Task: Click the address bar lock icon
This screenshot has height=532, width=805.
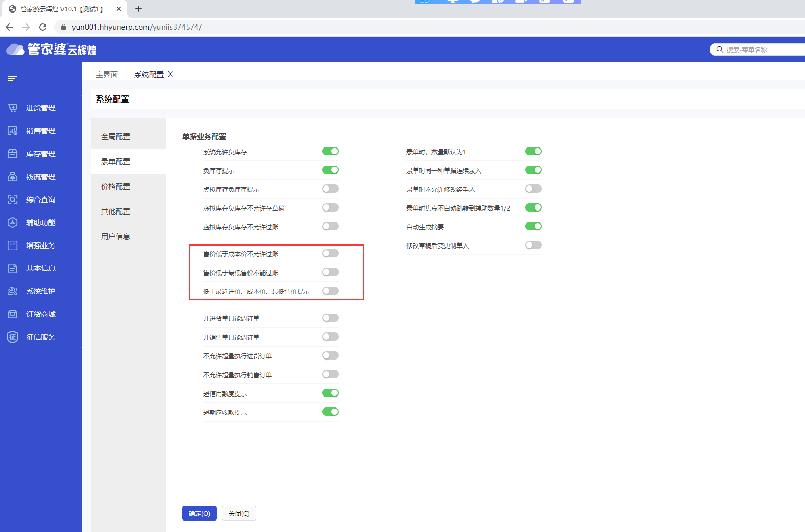Action: pyautogui.click(x=64, y=27)
